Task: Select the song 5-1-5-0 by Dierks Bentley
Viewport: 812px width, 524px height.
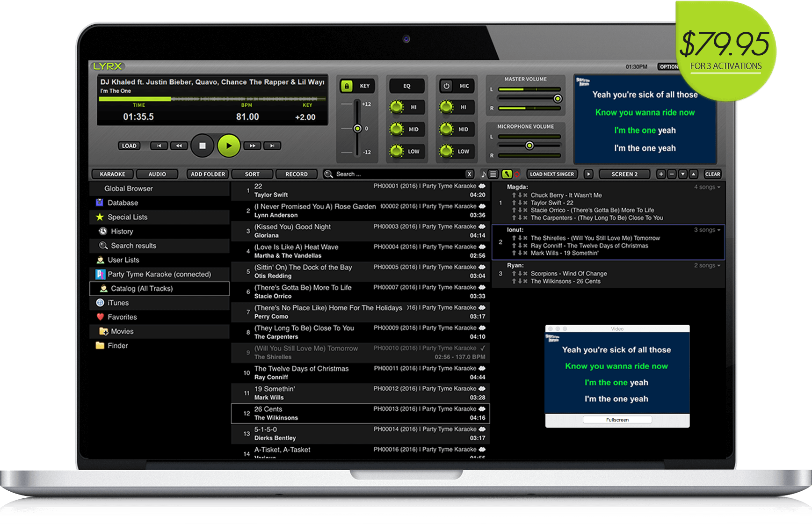Action: (x=360, y=434)
